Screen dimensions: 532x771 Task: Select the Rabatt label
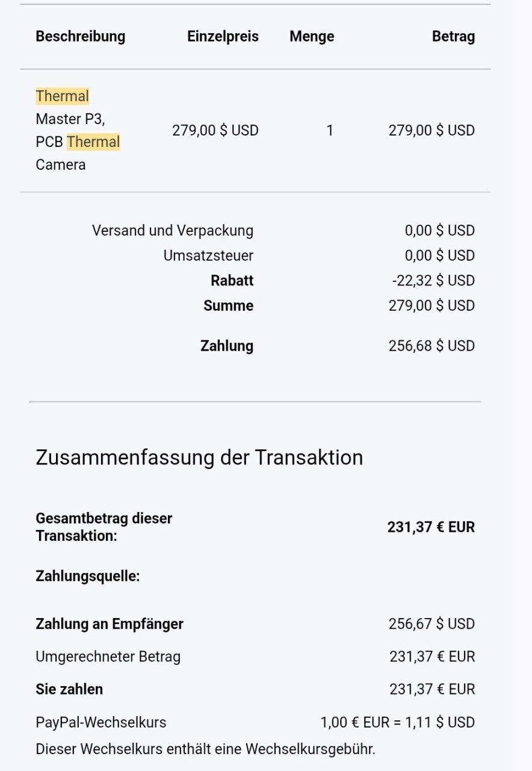pyautogui.click(x=232, y=281)
